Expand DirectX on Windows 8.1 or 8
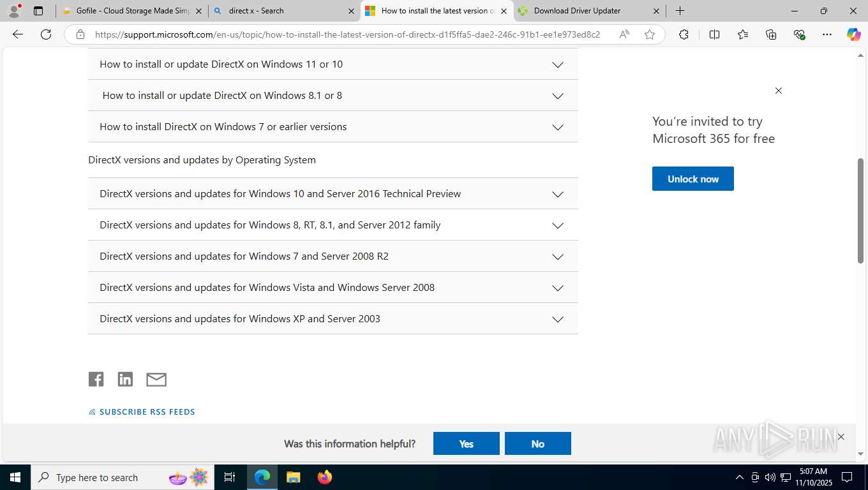The height and width of the screenshot is (490, 868). [333, 96]
